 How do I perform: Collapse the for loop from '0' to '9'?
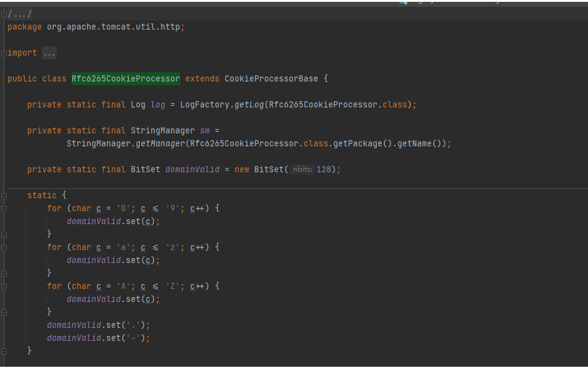pyautogui.click(x=4, y=209)
